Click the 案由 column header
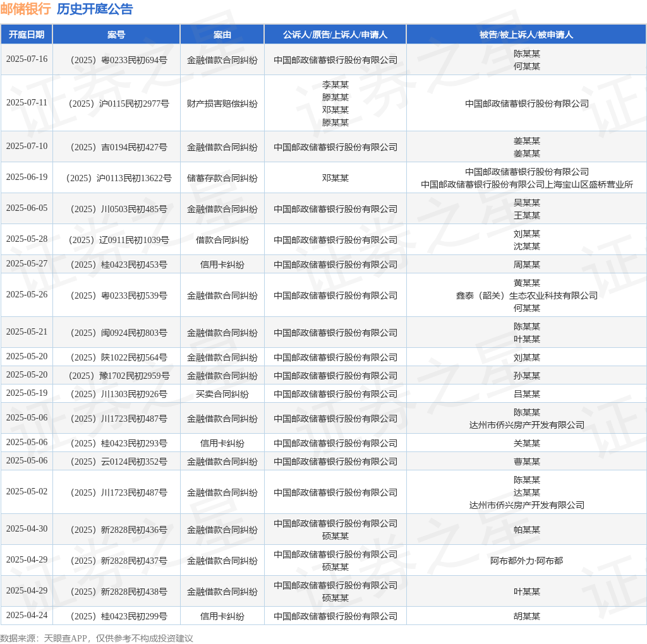 coord(222,35)
